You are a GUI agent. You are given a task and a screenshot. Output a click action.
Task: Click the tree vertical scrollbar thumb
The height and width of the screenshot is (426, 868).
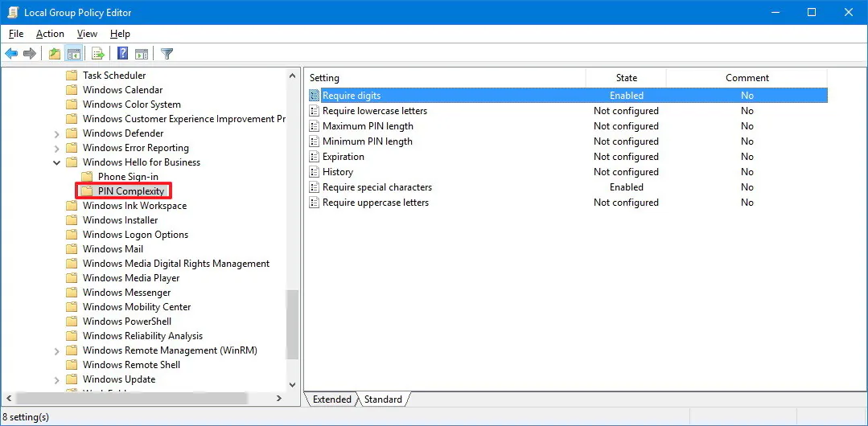point(292,325)
